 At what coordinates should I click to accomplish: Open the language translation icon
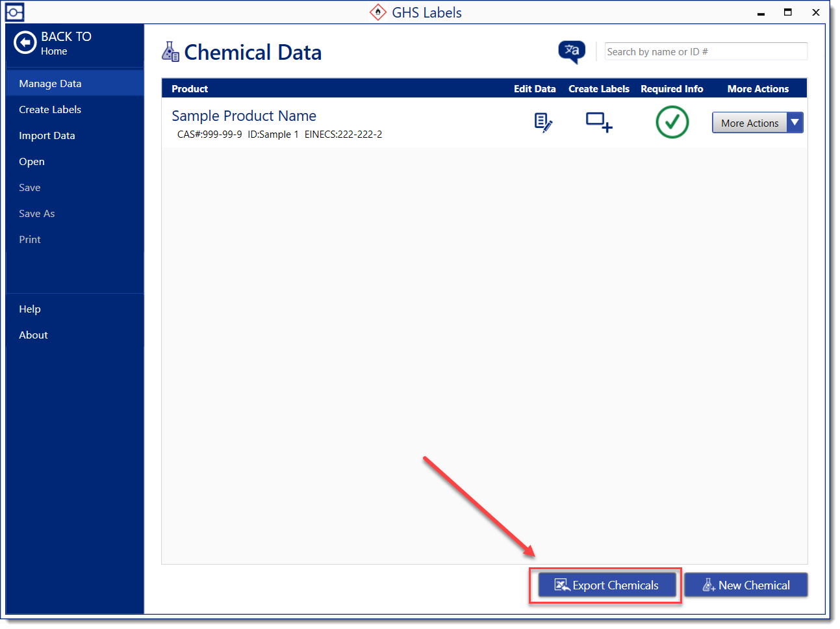[572, 51]
